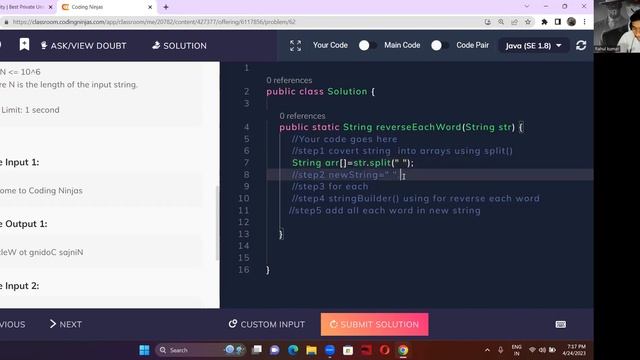Open the Chrome three-dot menu
Viewport: 640px width, 360px height.
pos(584,22)
